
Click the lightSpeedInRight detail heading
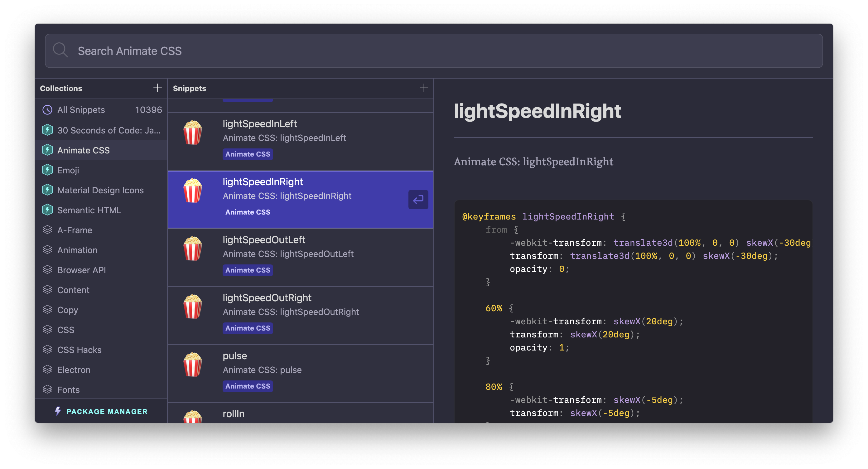(537, 111)
